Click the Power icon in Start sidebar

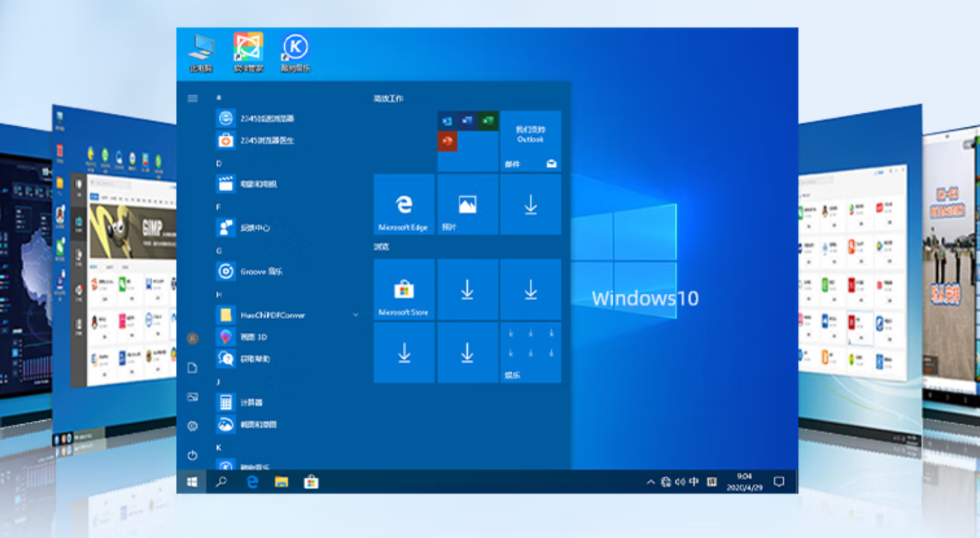click(192, 455)
